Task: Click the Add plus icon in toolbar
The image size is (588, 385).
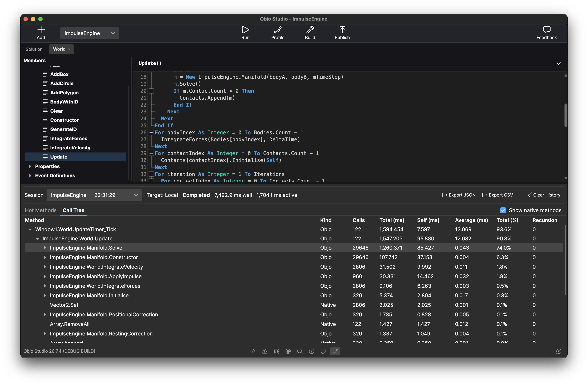Action: [x=41, y=30]
